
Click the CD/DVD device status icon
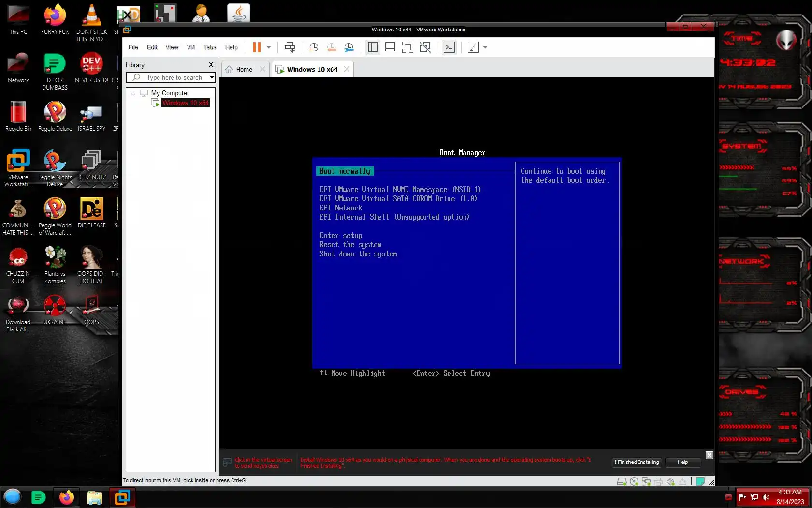coord(634,481)
